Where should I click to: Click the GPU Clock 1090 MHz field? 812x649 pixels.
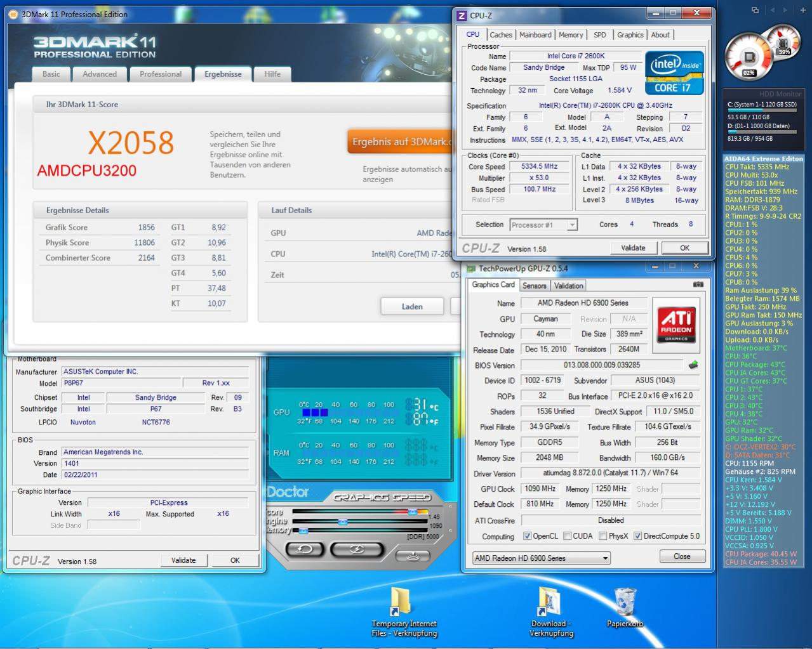(x=540, y=488)
